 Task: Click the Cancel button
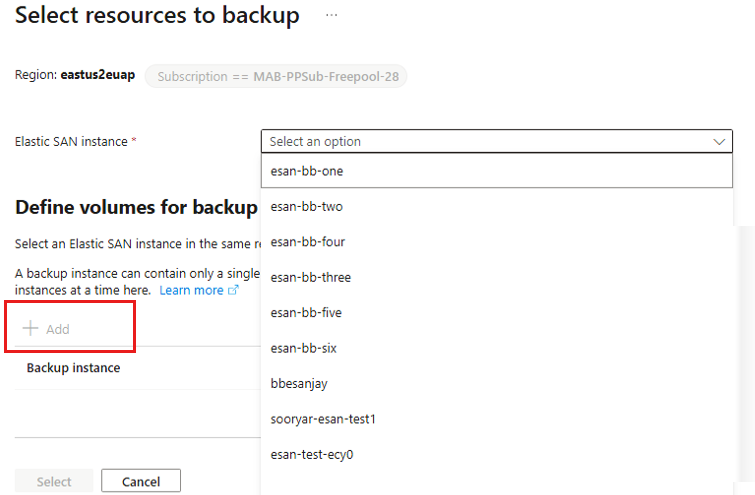click(141, 481)
